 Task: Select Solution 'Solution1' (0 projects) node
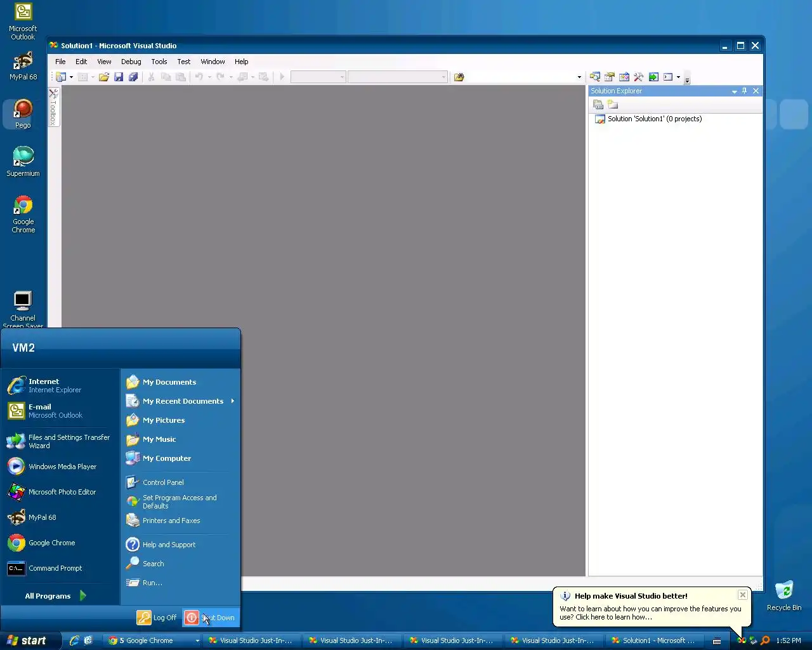tap(655, 119)
